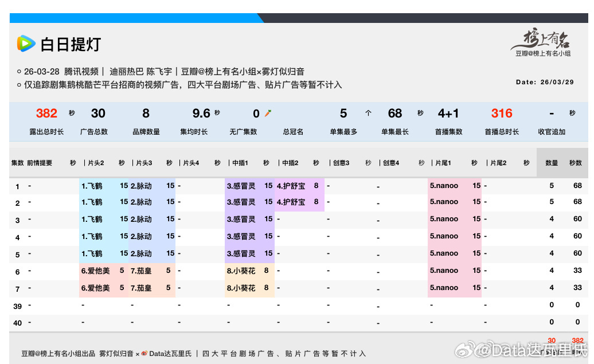Viewport: 594px width, 364px height.
Task: Click 1.飞鹤 in episode 1 row
Action: (92, 186)
